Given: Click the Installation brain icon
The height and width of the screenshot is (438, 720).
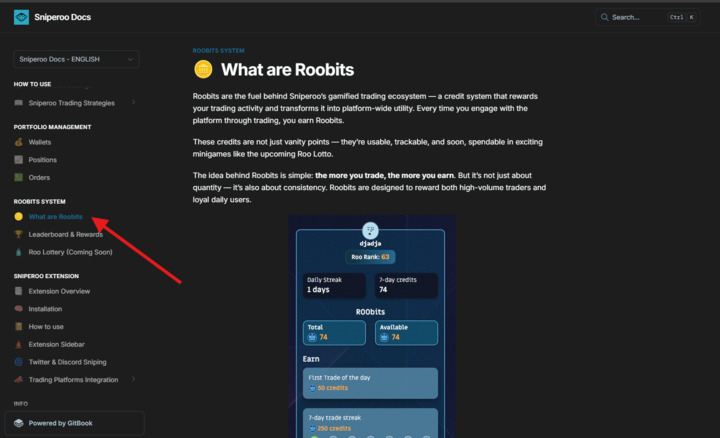Looking at the screenshot, I should click(18, 309).
